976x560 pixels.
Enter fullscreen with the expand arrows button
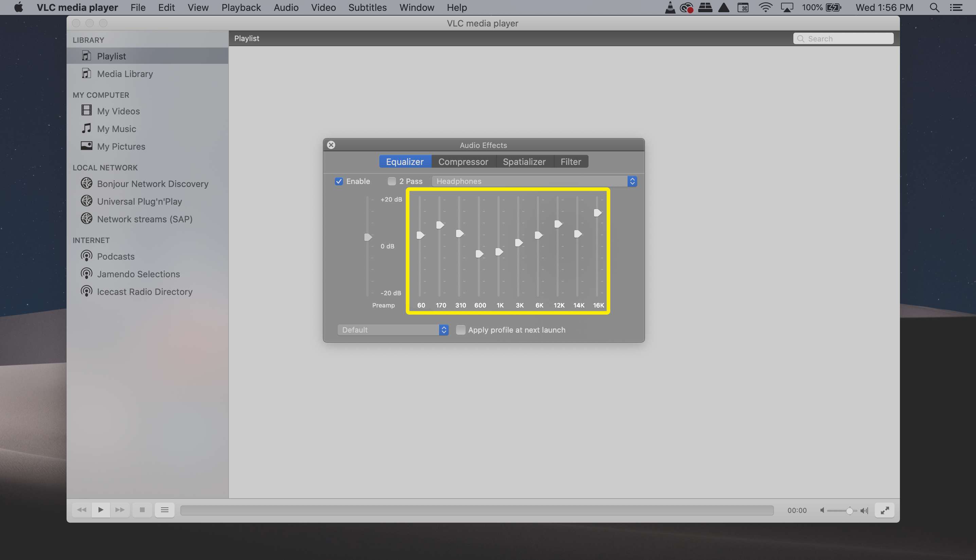click(x=884, y=510)
